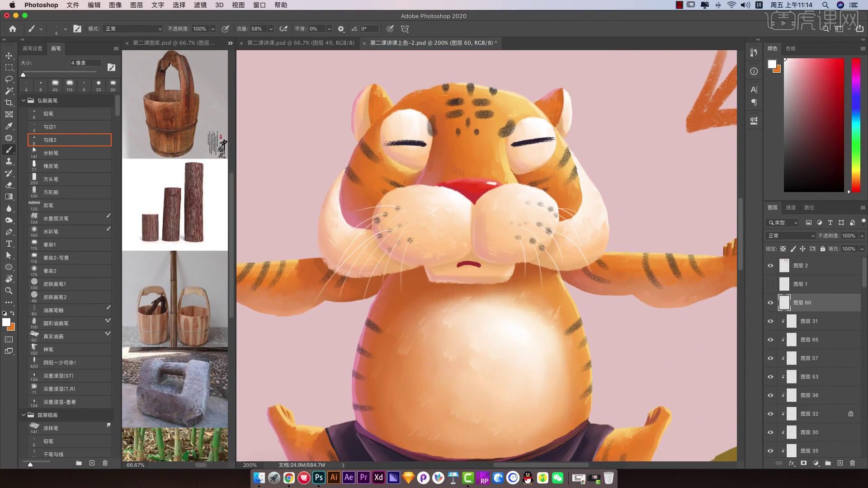Collapse the 国潮插画 brush group

pyautogui.click(x=24, y=415)
